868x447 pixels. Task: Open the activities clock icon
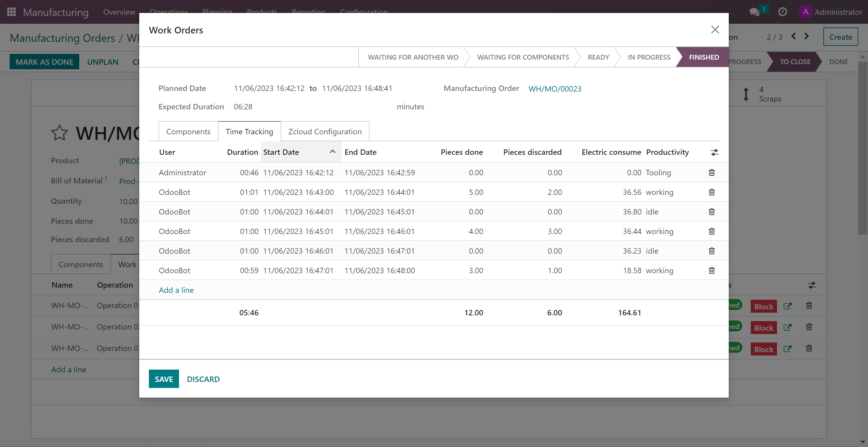pyautogui.click(x=782, y=12)
